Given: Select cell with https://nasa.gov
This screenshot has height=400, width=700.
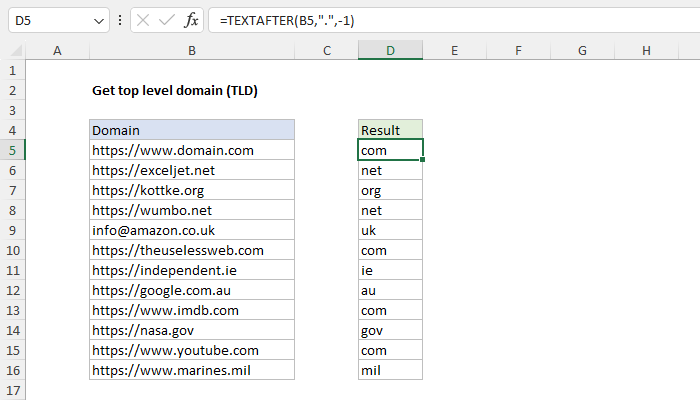Looking at the screenshot, I should [x=192, y=330].
